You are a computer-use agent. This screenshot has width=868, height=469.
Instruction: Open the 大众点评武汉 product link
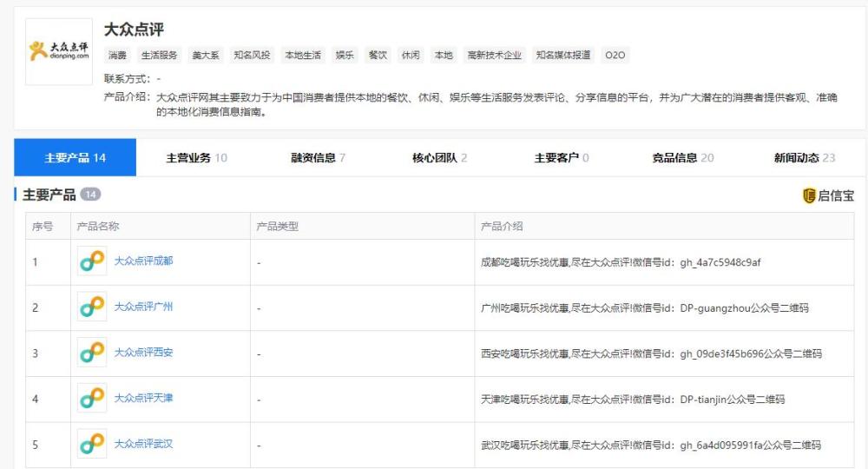click(x=143, y=444)
